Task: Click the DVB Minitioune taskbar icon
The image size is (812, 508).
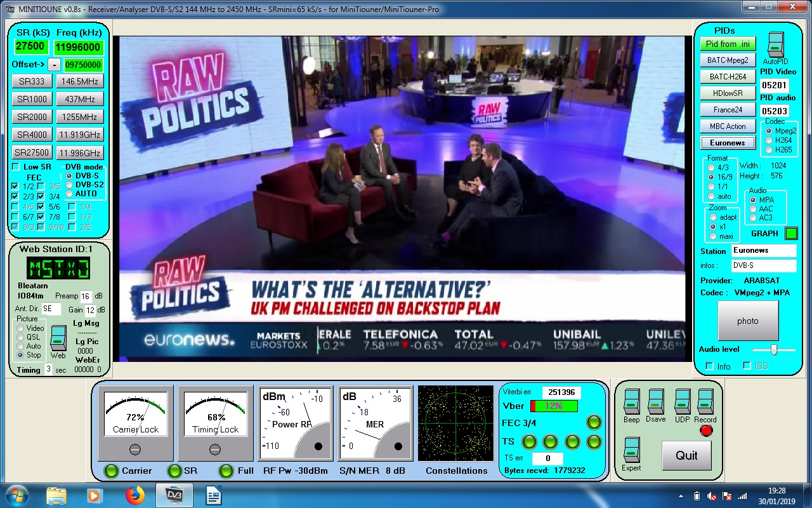Action: click(x=174, y=495)
